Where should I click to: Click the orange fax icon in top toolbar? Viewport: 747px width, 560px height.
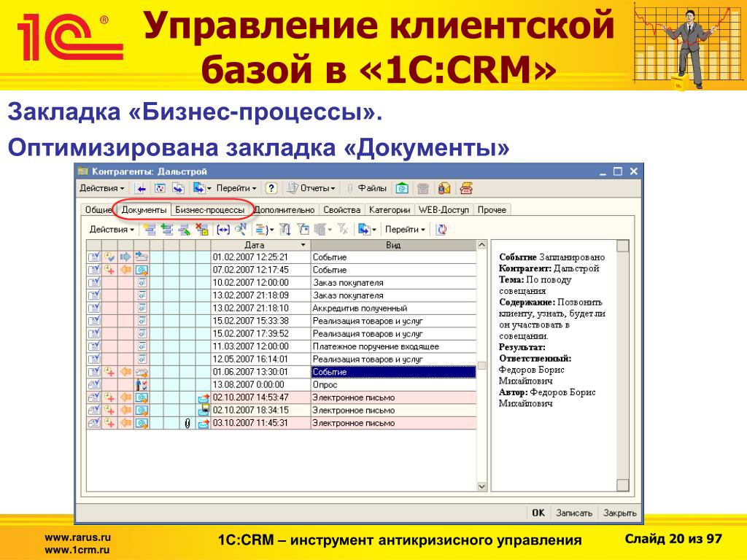[x=465, y=188]
